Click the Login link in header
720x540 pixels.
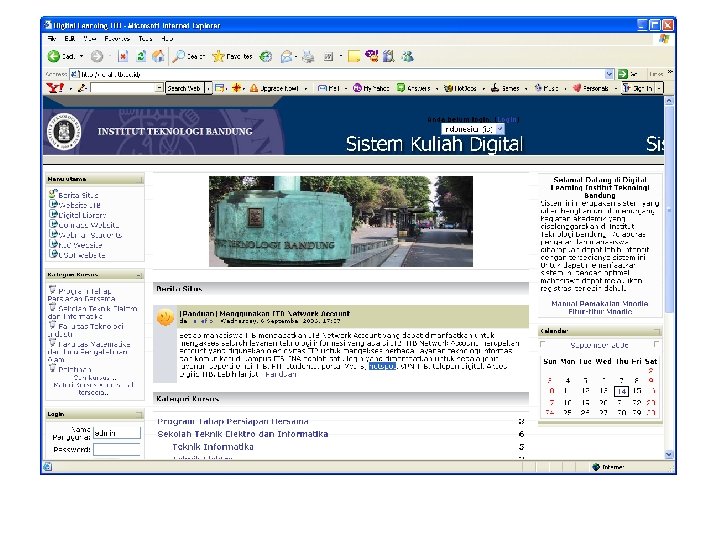(x=506, y=119)
